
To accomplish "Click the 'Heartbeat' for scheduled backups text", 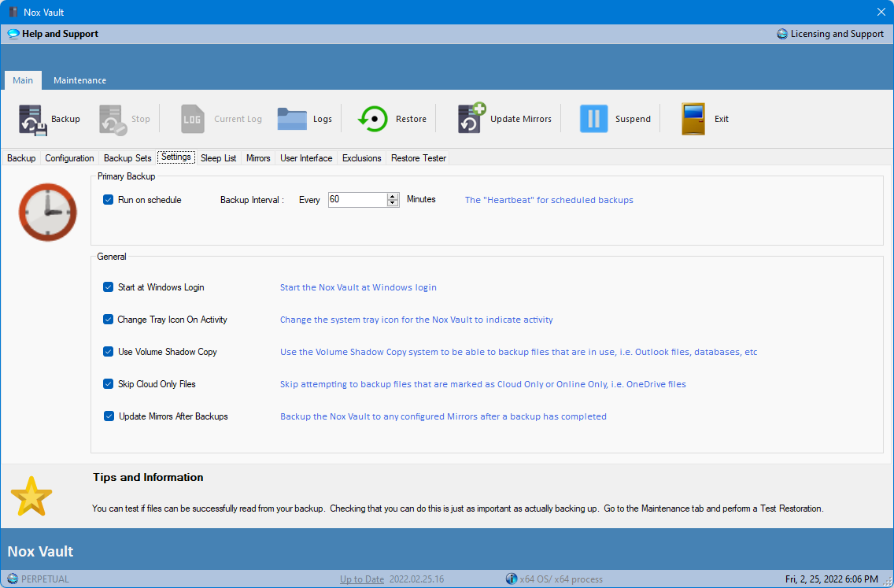I will coord(549,200).
